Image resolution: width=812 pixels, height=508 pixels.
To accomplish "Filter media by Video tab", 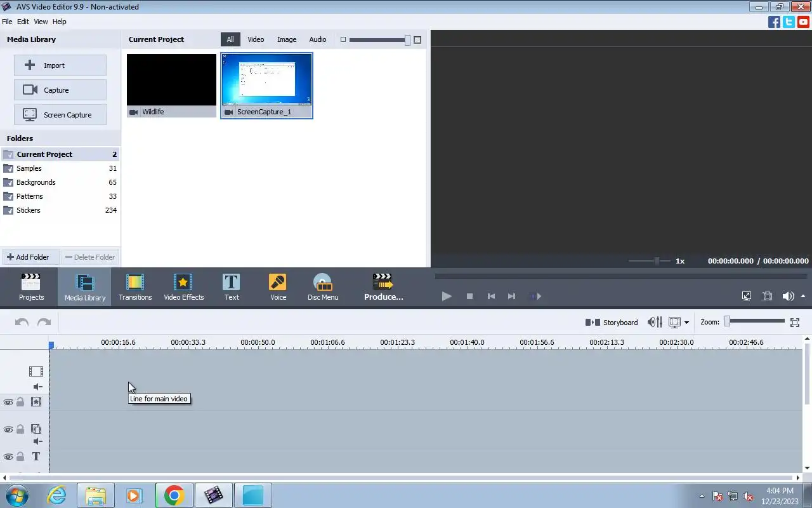I will point(256,39).
